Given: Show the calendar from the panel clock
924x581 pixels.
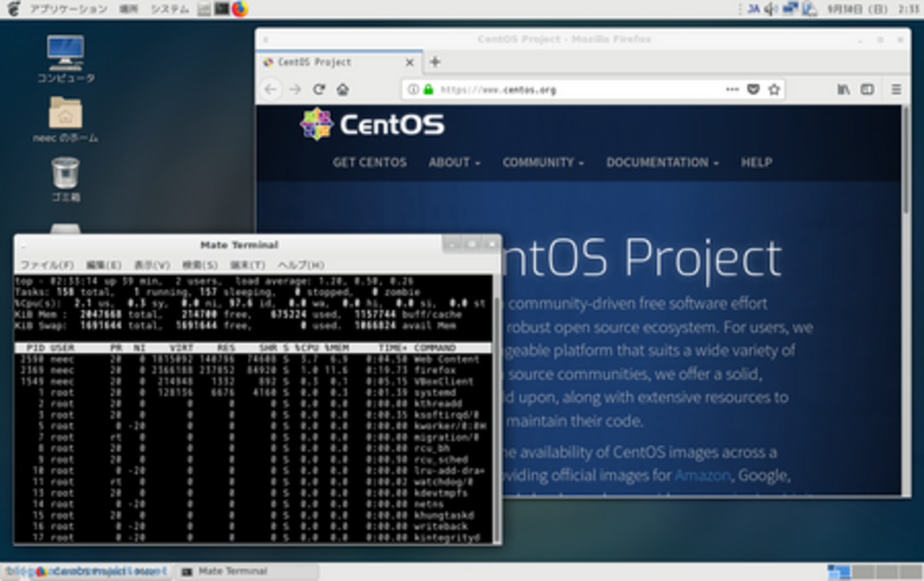Looking at the screenshot, I should (x=873, y=9).
